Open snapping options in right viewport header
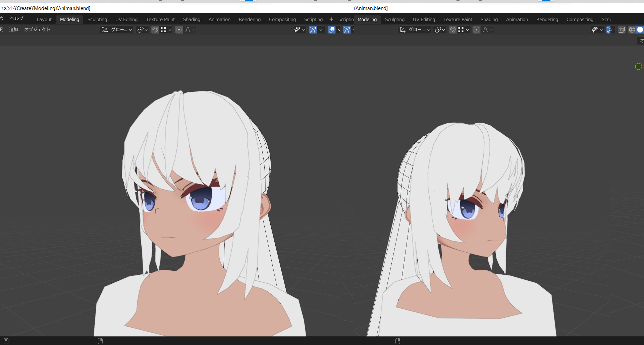 click(464, 30)
